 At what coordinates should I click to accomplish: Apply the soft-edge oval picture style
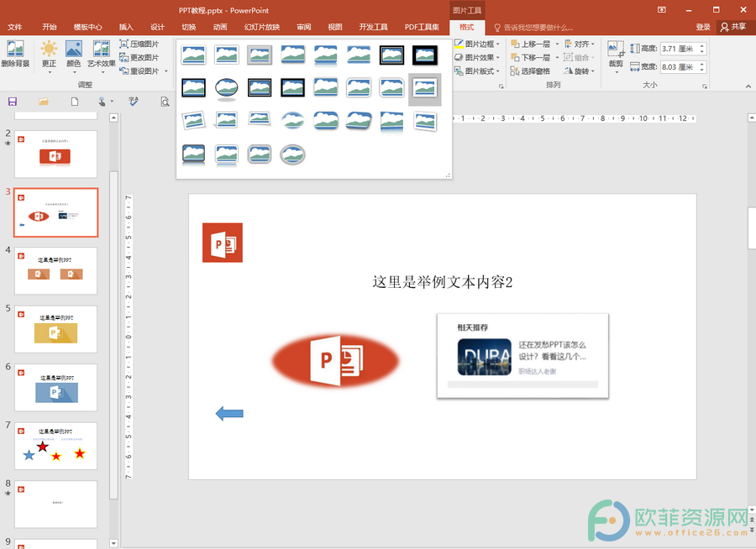(292, 121)
